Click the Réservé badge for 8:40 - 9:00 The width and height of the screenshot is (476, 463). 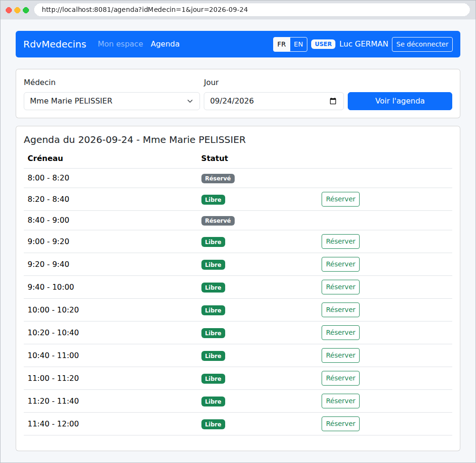218,220
